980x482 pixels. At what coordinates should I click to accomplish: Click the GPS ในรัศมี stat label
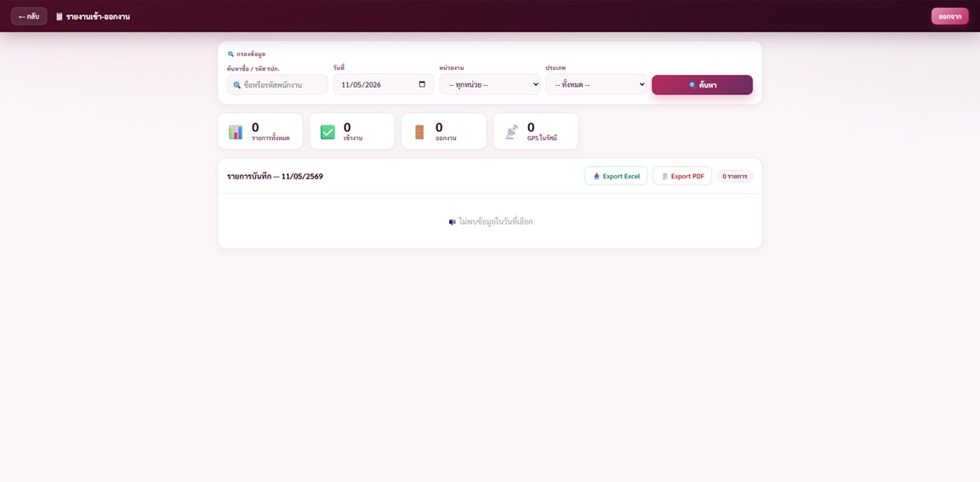pos(542,138)
